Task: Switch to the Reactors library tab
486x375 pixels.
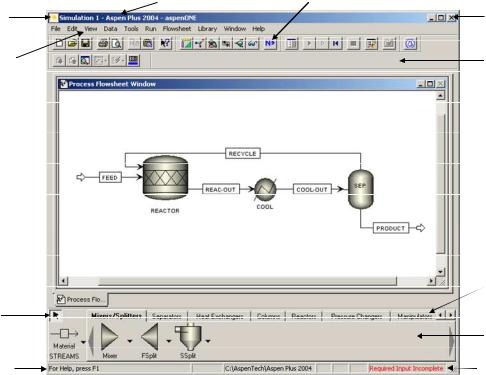Action: click(x=304, y=315)
